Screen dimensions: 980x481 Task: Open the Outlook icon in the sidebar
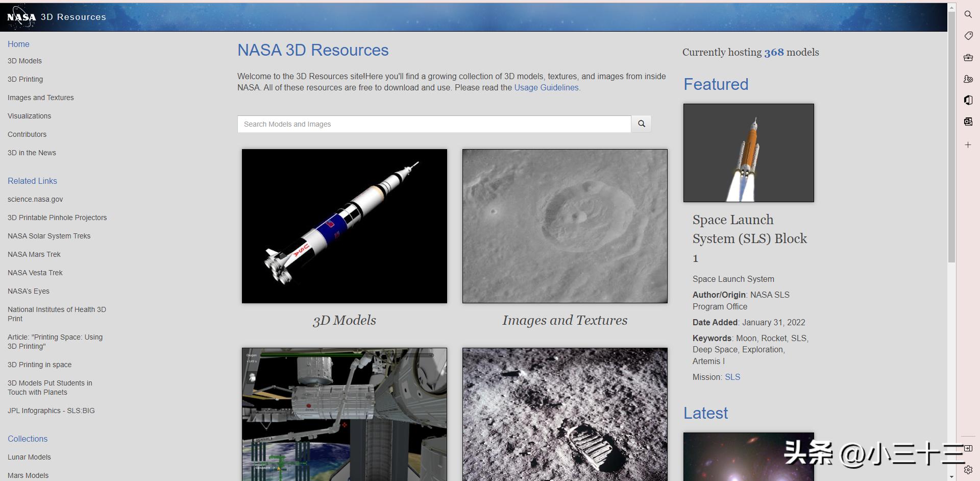tap(968, 122)
